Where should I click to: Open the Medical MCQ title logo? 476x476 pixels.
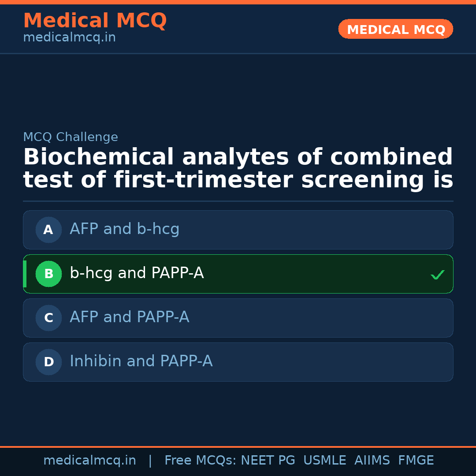[95, 21]
